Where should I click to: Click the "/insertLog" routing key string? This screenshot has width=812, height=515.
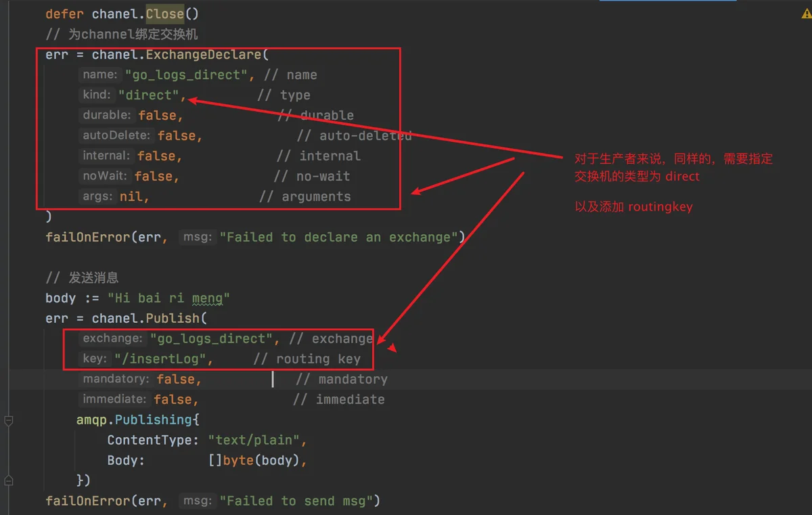click(162, 359)
